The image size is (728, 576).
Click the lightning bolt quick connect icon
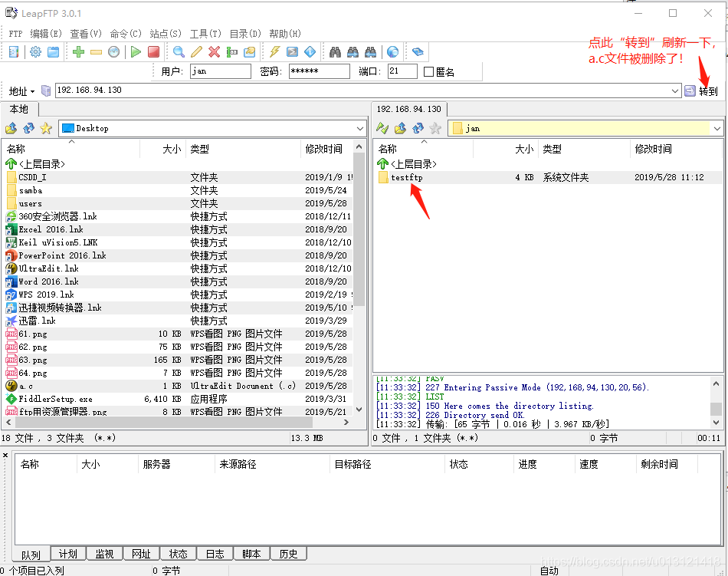275,51
